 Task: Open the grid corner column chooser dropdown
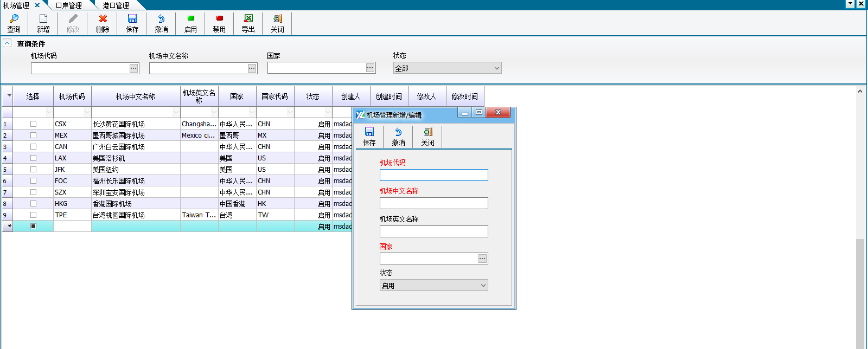pos(9,96)
